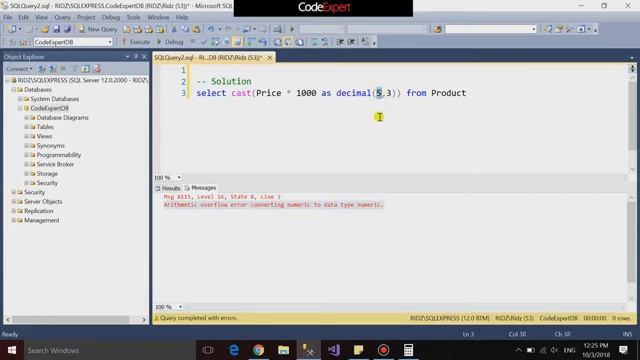640x360 pixels.
Task: Click the Copy icon in the toolbar
Action: pyautogui.click(x=185, y=29)
